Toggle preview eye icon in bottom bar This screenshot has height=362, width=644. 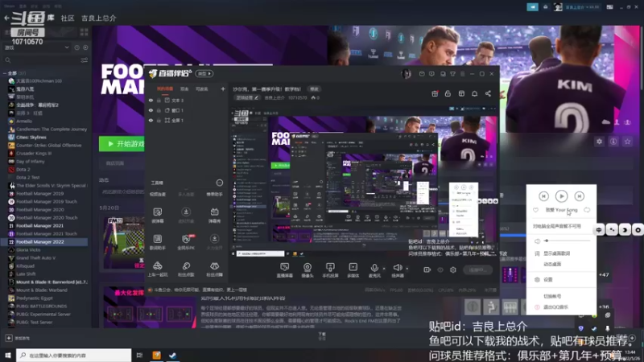pos(440,269)
